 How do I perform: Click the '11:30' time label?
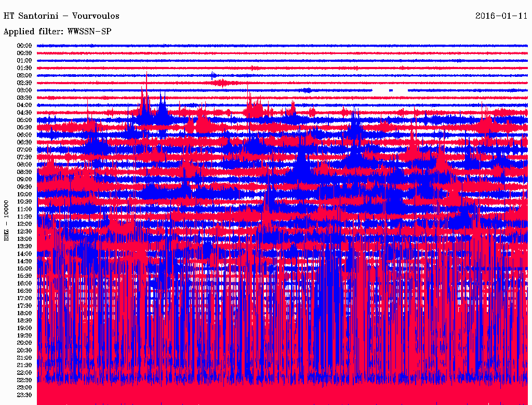[24, 217]
